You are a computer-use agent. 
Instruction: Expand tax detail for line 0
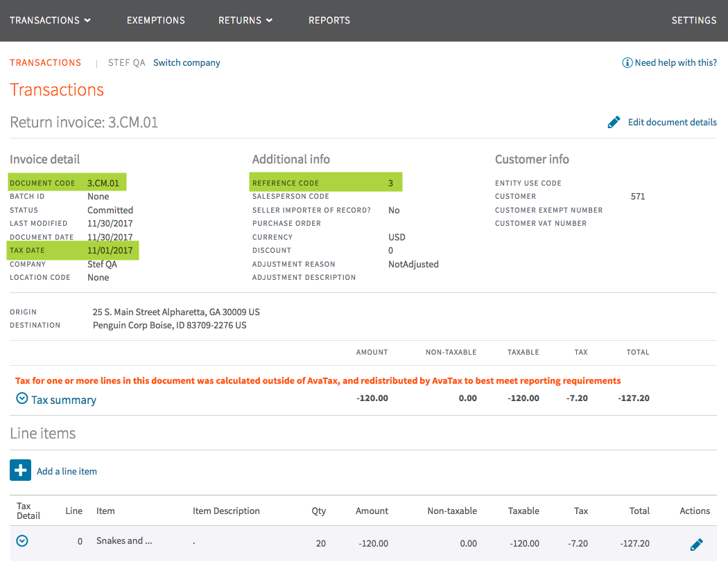pos(21,540)
